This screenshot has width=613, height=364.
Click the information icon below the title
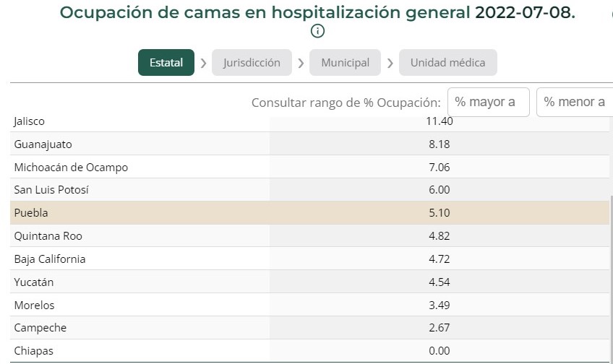[317, 31]
